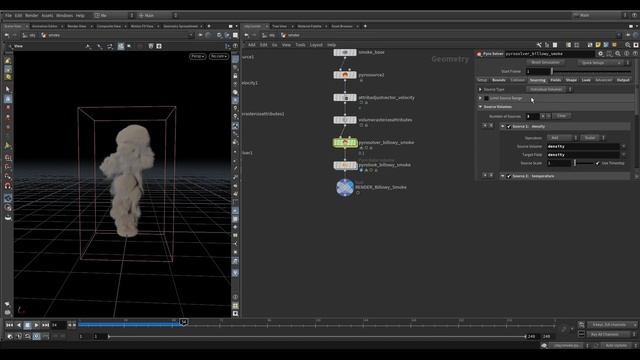
Task: Open the main Help menu
Action: (x=80, y=16)
